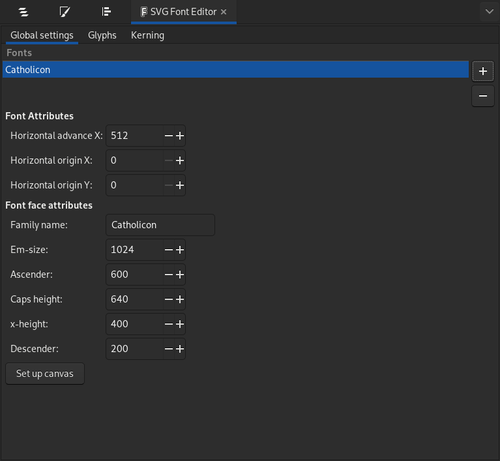Switch to the Kerning tab
Screen dimensions: 500x461
pyautogui.click(x=147, y=35)
